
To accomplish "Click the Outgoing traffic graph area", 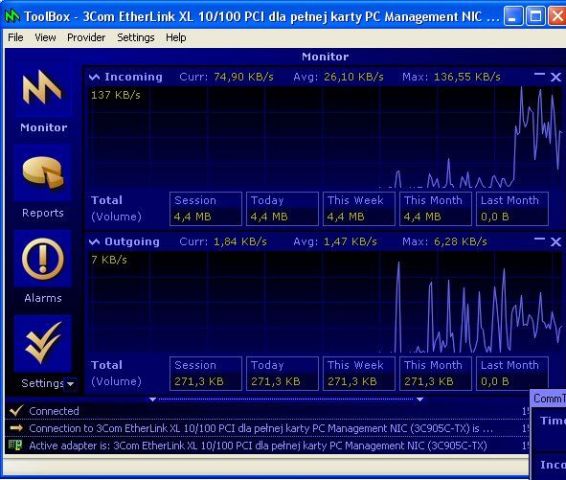I will (325, 302).
